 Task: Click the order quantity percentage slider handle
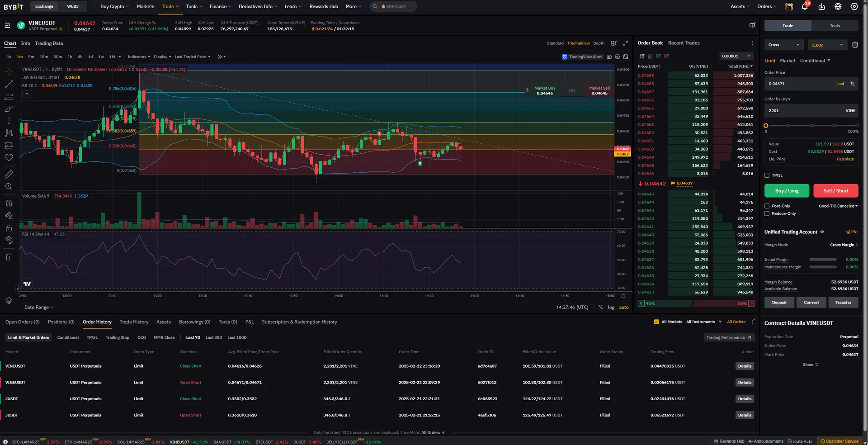[x=766, y=126]
